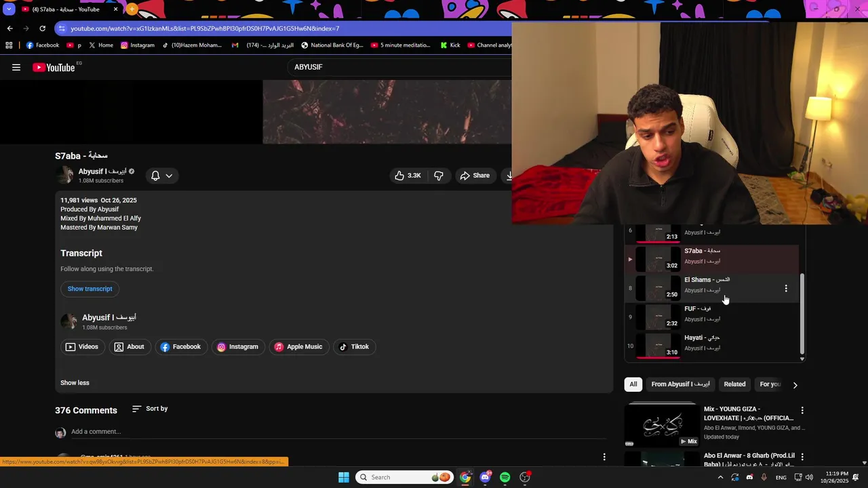Open the Windows Start menu
This screenshot has width=868, height=488.
tap(344, 477)
